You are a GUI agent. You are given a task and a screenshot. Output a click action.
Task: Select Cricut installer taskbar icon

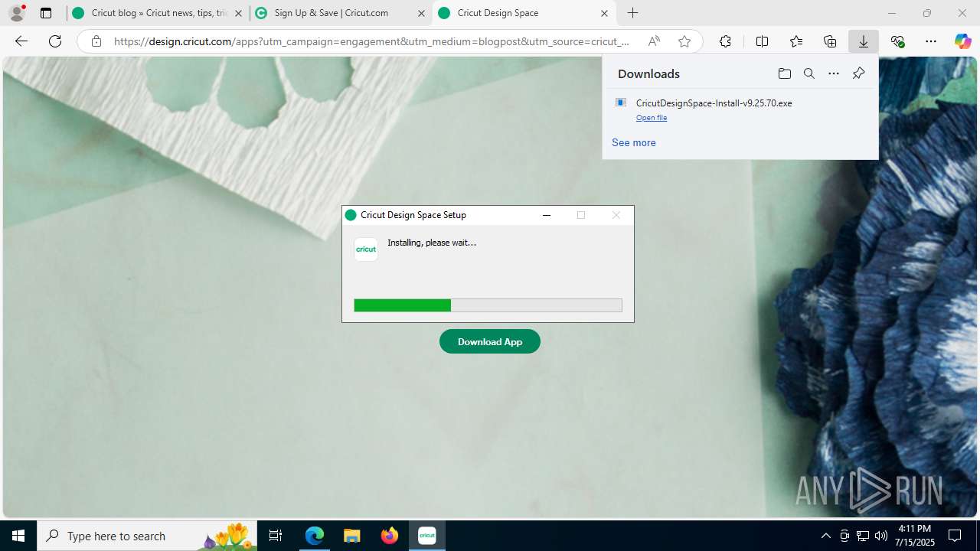(427, 536)
